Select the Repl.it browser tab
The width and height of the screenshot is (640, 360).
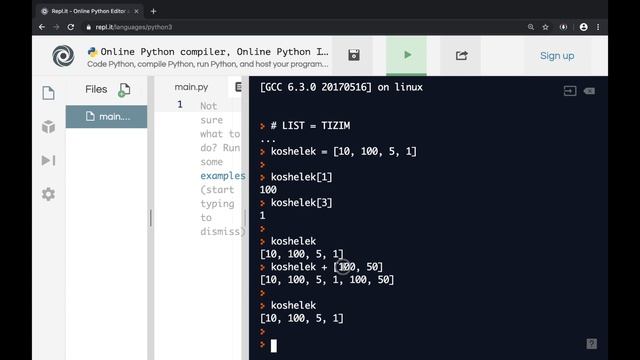tap(89, 11)
